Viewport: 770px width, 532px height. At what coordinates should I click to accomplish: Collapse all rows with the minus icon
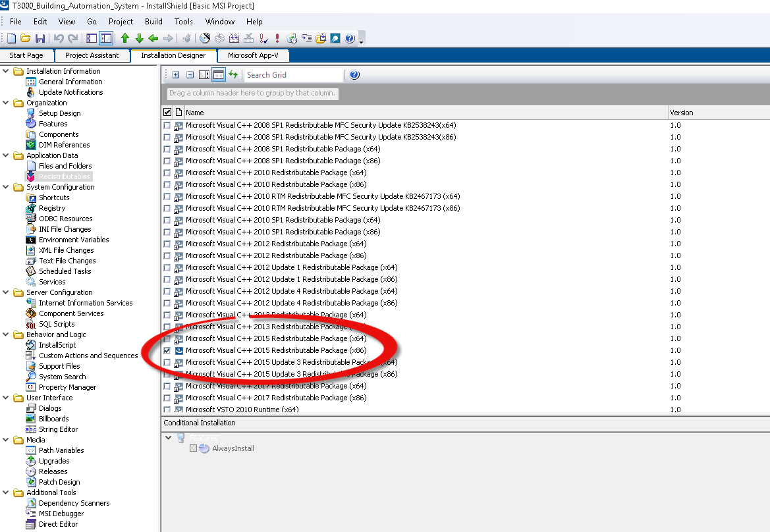190,74
